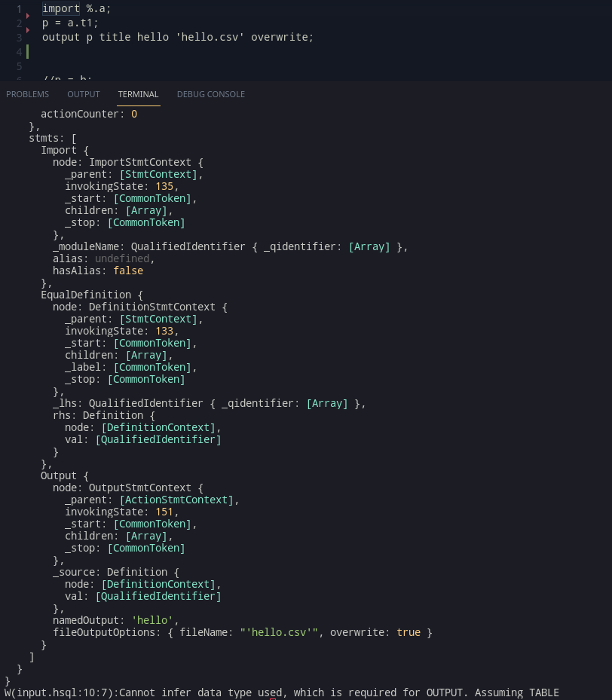The width and height of the screenshot is (612, 700).
Task: Click line number 3 in the gutter
Action: click(19, 38)
